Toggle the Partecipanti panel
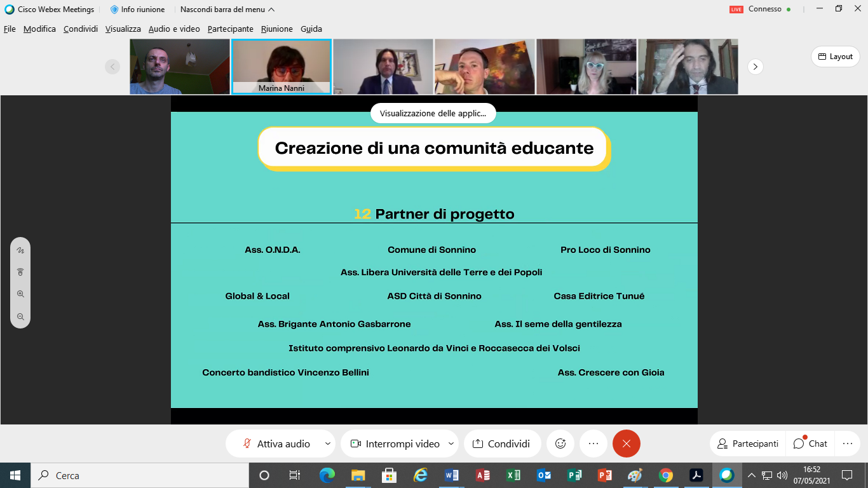This screenshot has width=868, height=488. (747, 444)
